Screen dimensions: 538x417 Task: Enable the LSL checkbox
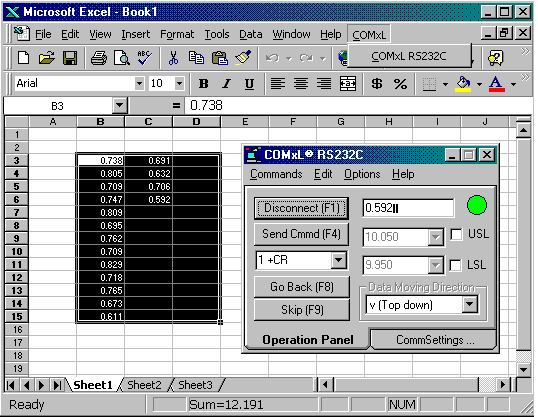[455, 265]
